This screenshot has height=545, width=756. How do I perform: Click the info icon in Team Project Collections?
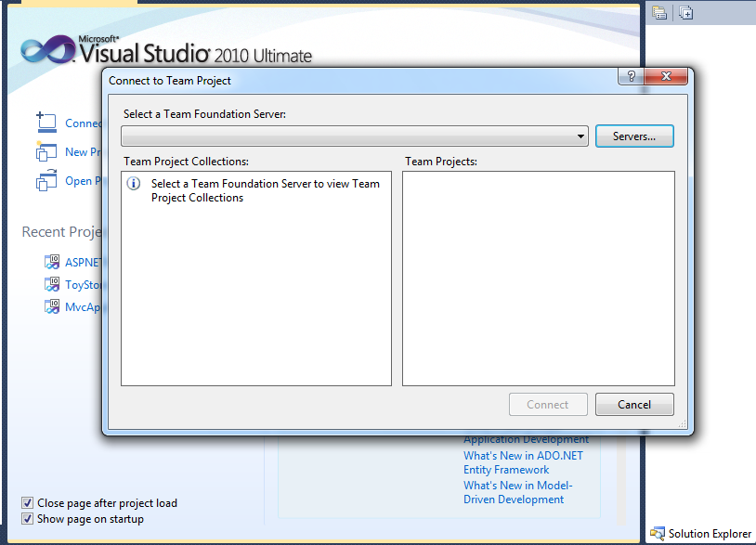coord(134,184)
